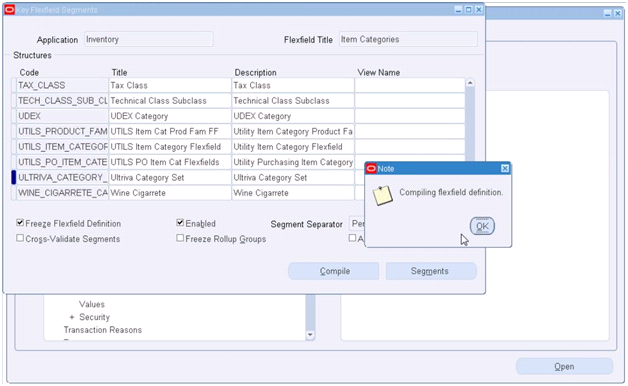Select the UDEX code cell
Viewport: 628px width, 386px height.
point(62,116)
